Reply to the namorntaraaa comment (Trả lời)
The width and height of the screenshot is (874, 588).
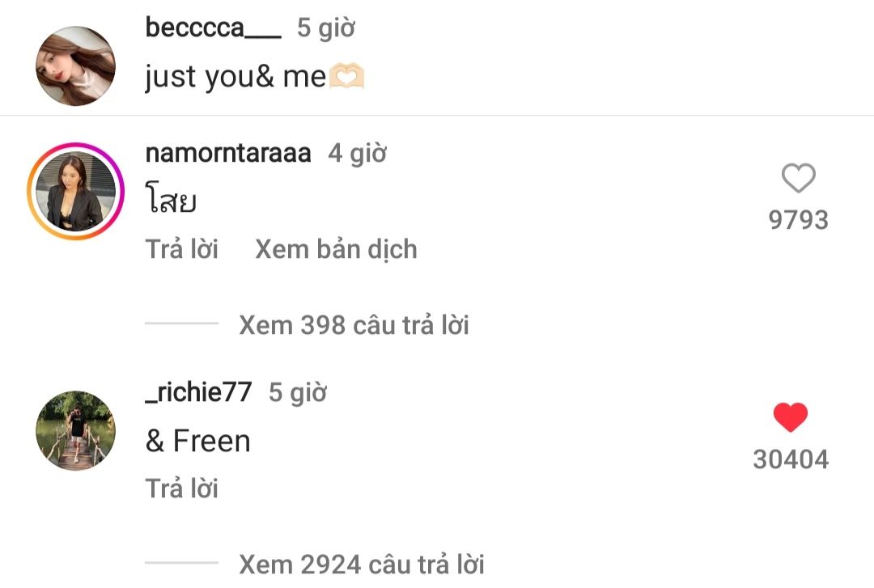pos(182,249)
